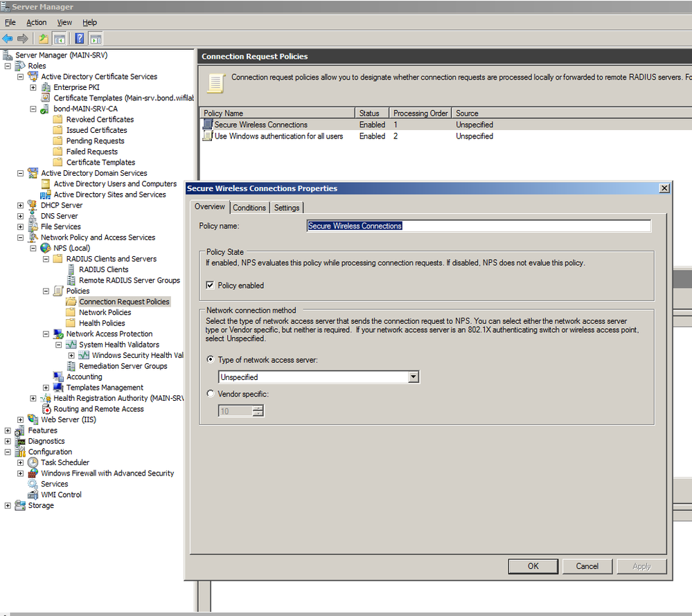692x616 pixels.
Task: Select Health Policies in the tree
Action: pos(102,323)
